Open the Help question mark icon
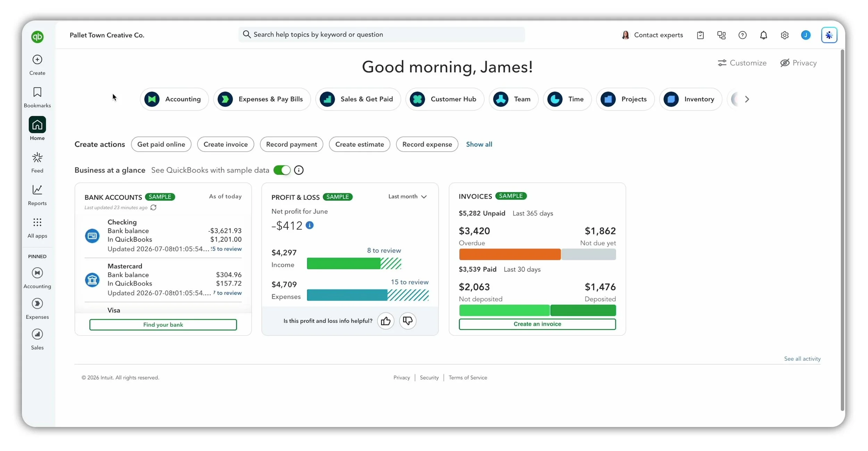This screenshot has height=451, width=868. [x=742, y=35]
